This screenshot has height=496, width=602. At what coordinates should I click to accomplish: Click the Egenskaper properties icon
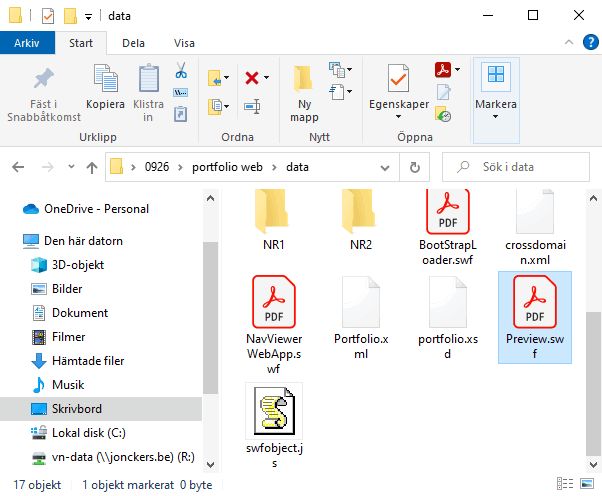coord(398,78)
